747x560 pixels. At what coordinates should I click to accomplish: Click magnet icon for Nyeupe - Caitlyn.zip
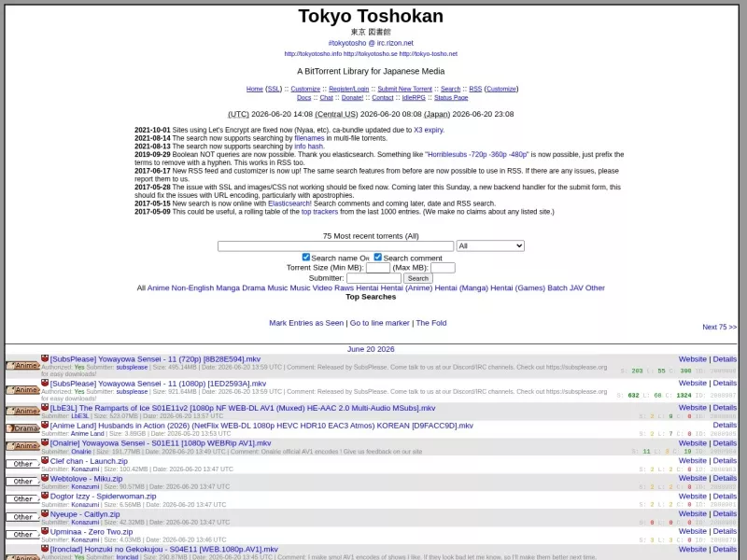click(x=45, y=513)
